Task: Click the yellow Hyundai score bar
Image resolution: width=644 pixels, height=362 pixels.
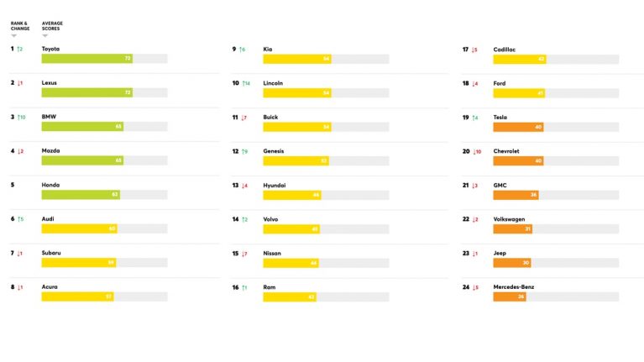Action: pyautogui.click(x=292, y=195)
